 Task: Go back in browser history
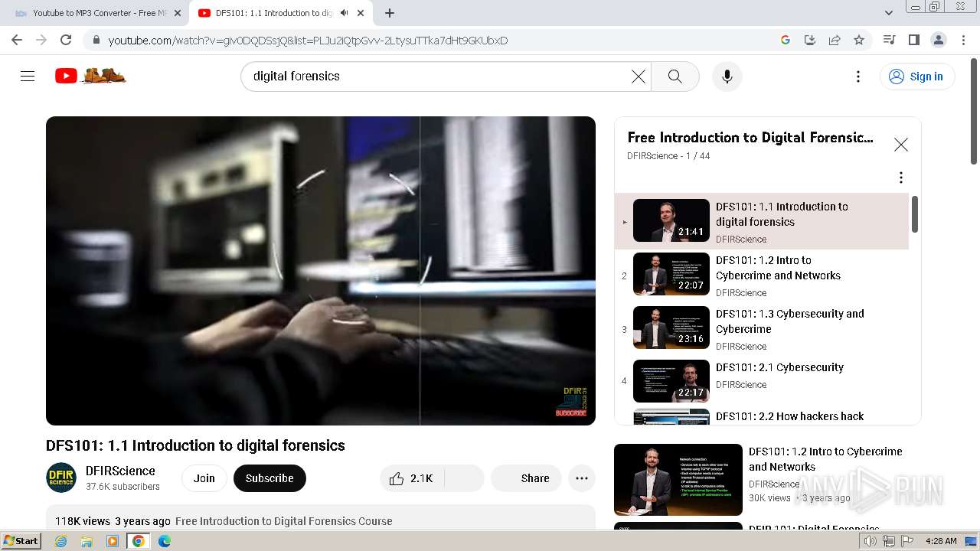[x=17, y=40]
